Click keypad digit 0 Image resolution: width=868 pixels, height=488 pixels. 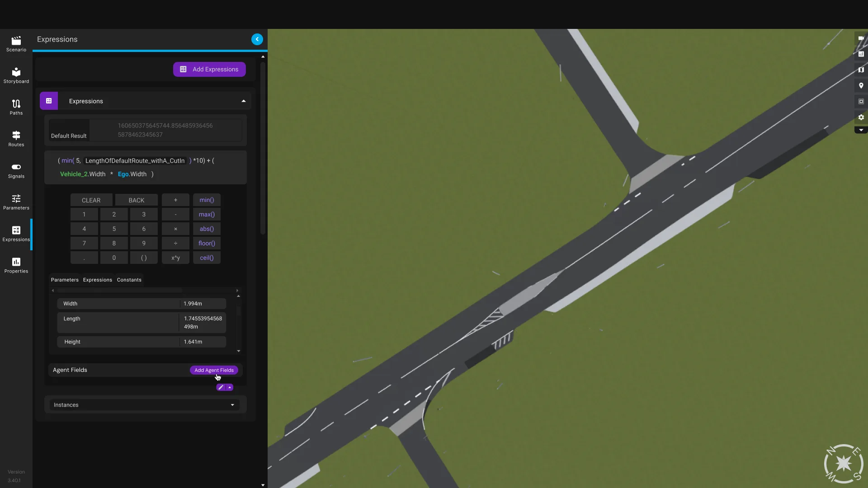tap(114, 258)
